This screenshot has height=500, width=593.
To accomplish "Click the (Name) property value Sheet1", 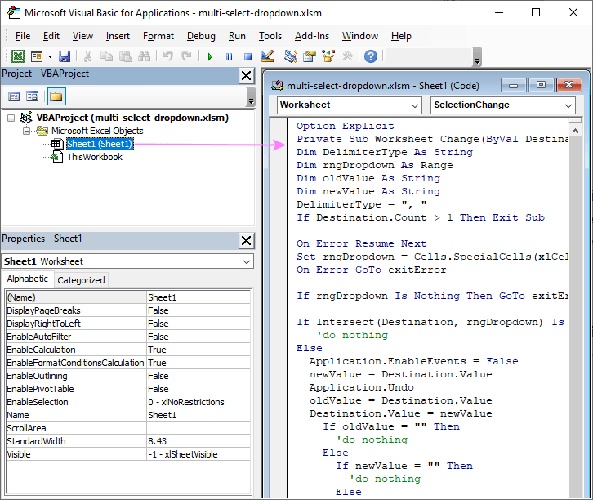I will (x=198, y=298).
